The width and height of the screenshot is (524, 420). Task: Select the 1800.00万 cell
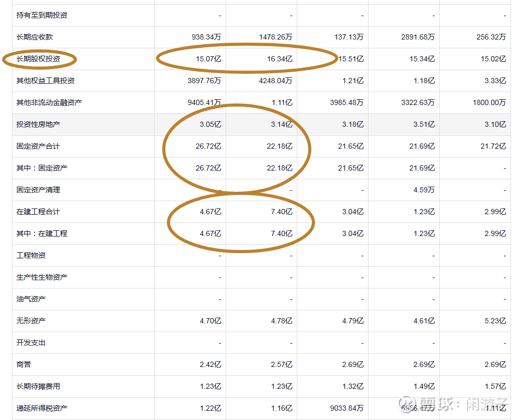(489, 103)
